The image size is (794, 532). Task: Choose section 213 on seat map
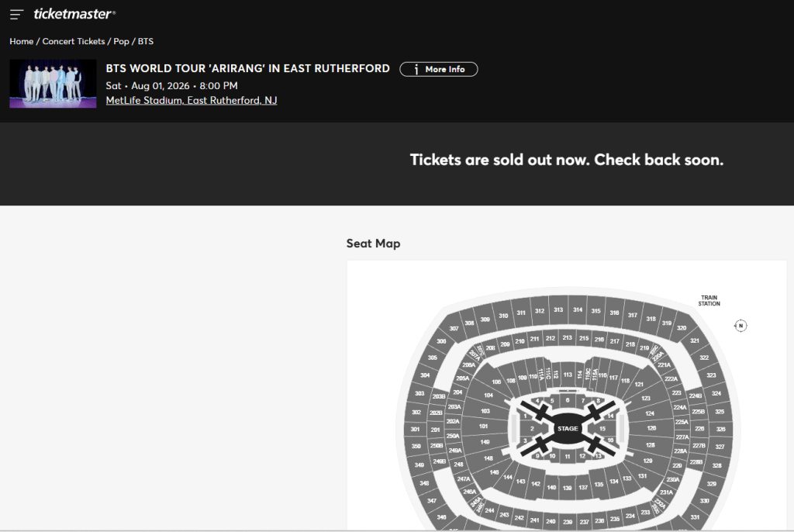pos(567,338)
